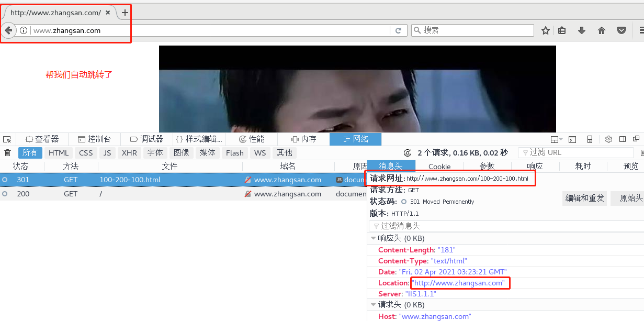
Task: Toggle the HTML request filter
Action: 59,153
